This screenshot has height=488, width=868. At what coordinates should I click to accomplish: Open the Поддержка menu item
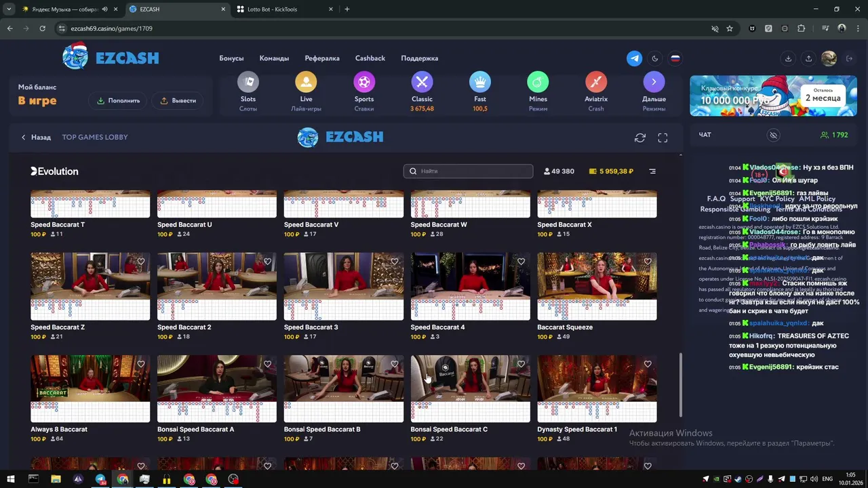point(419,58)
